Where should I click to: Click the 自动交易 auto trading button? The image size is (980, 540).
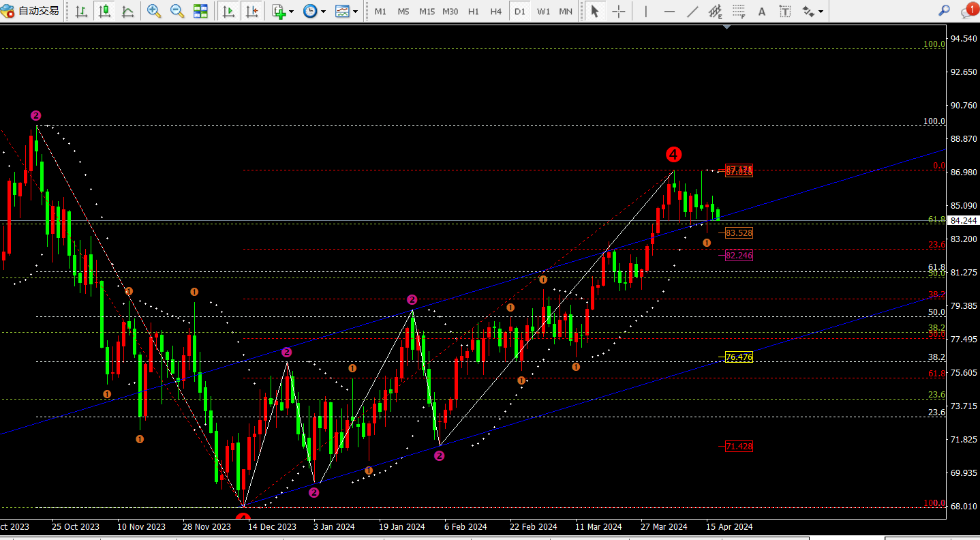(x=31, y=11)
